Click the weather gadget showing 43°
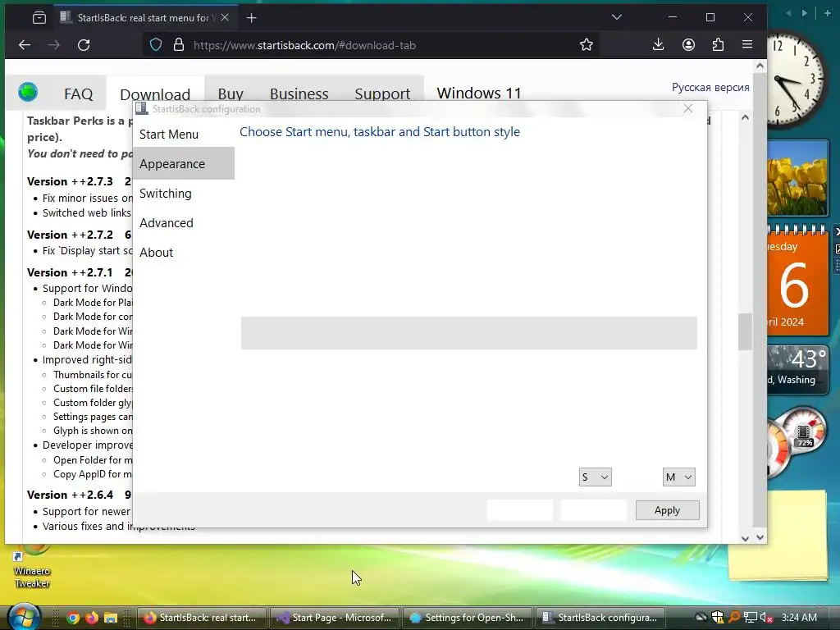 coord(797,369)
